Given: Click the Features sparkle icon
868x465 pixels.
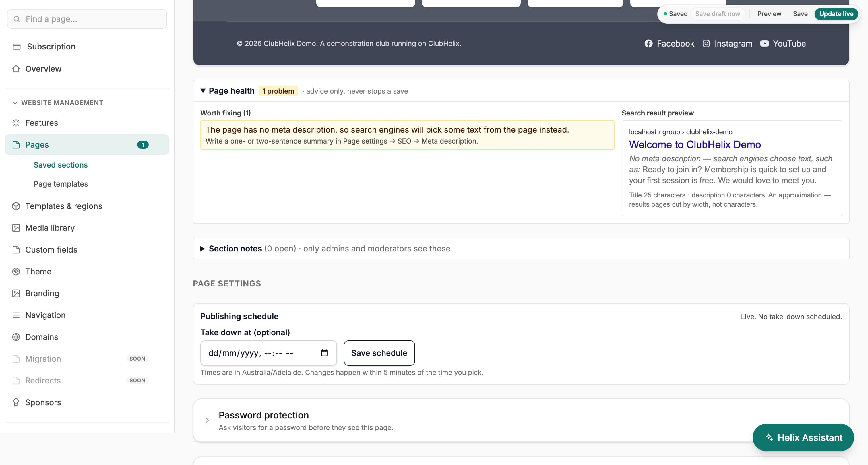Looking at the screenshot, I should [x=16, y=123].
